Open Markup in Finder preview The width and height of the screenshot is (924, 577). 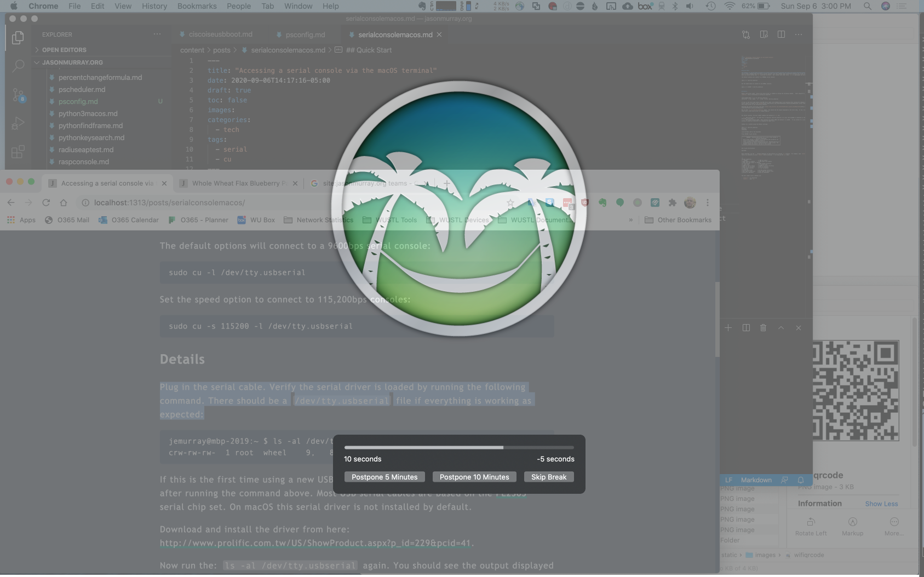coord(852,527)
